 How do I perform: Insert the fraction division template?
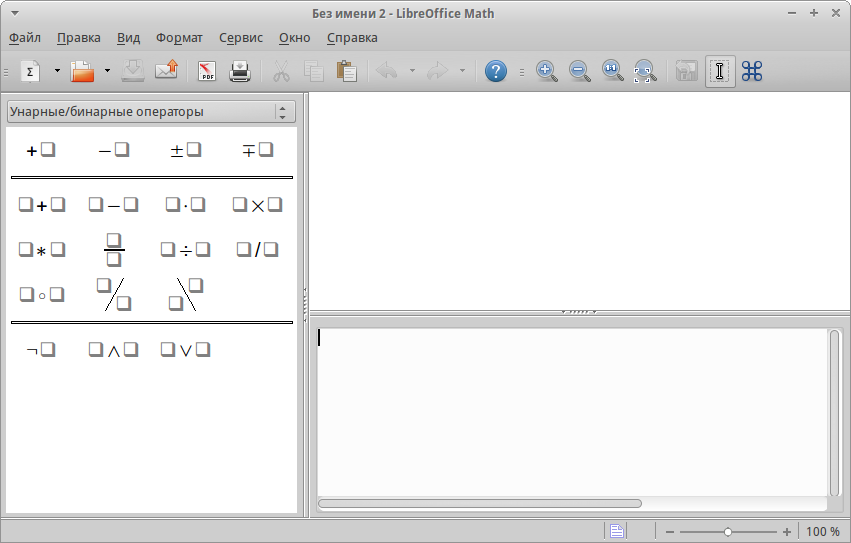coord(114,250)
